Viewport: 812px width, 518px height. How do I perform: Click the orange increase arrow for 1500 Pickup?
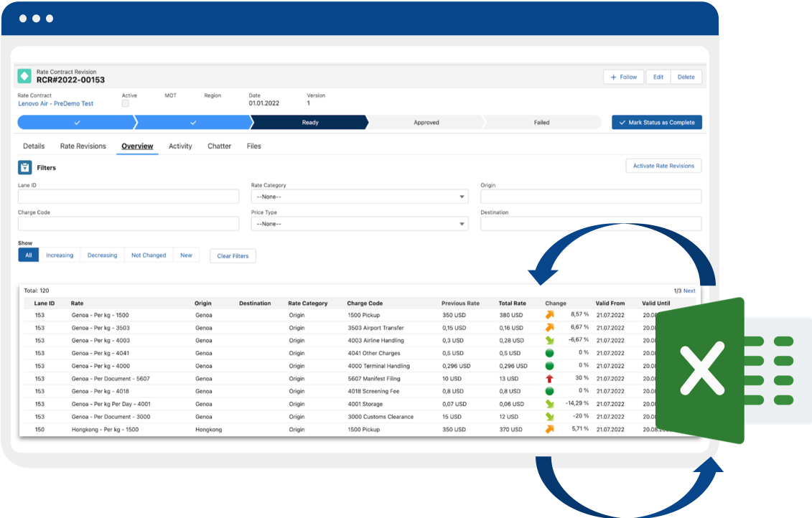coord(549,314)
